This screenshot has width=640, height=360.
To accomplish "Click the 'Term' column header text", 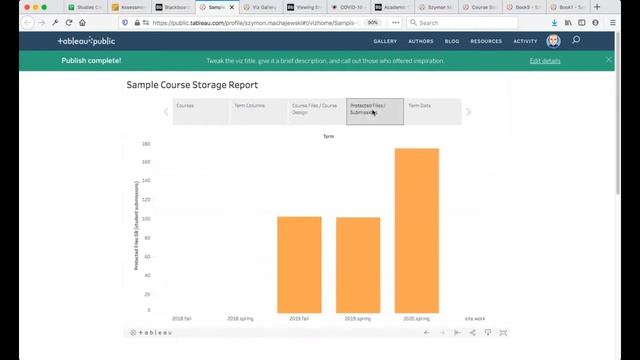I will click(329, 136).
